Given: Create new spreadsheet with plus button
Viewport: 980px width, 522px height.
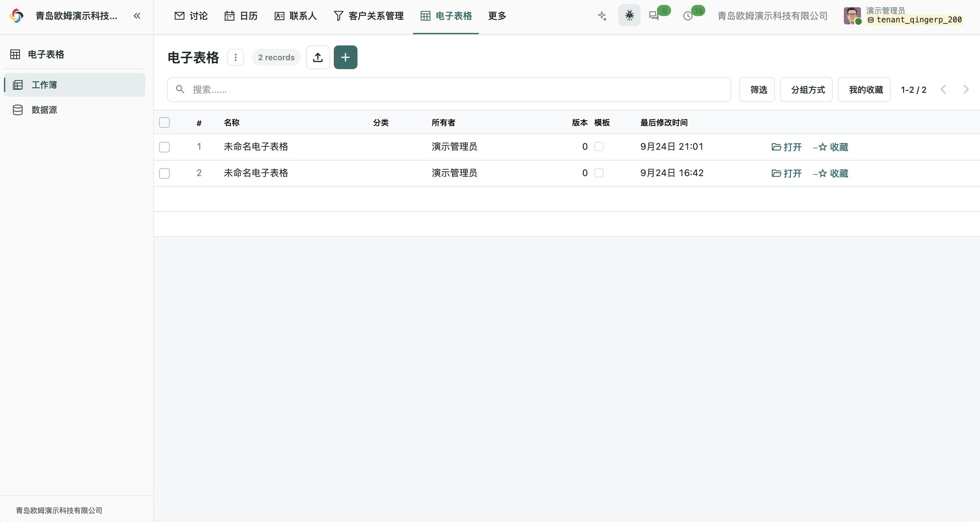Looking at the screenshot, I should 345,57.
